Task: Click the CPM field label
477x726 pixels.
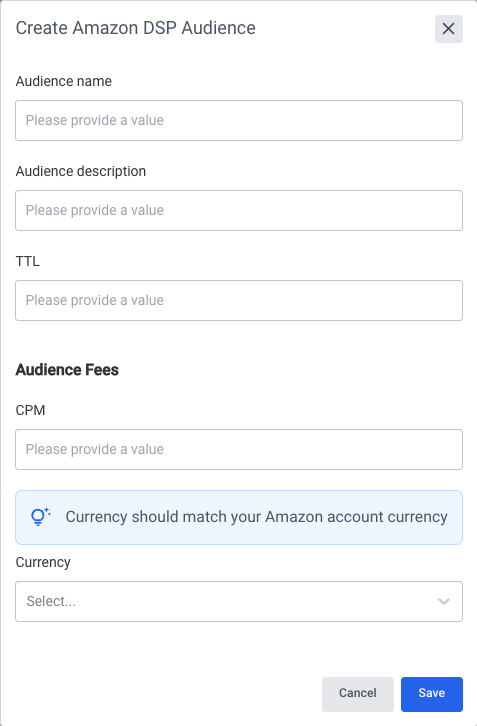Action: 31,410
